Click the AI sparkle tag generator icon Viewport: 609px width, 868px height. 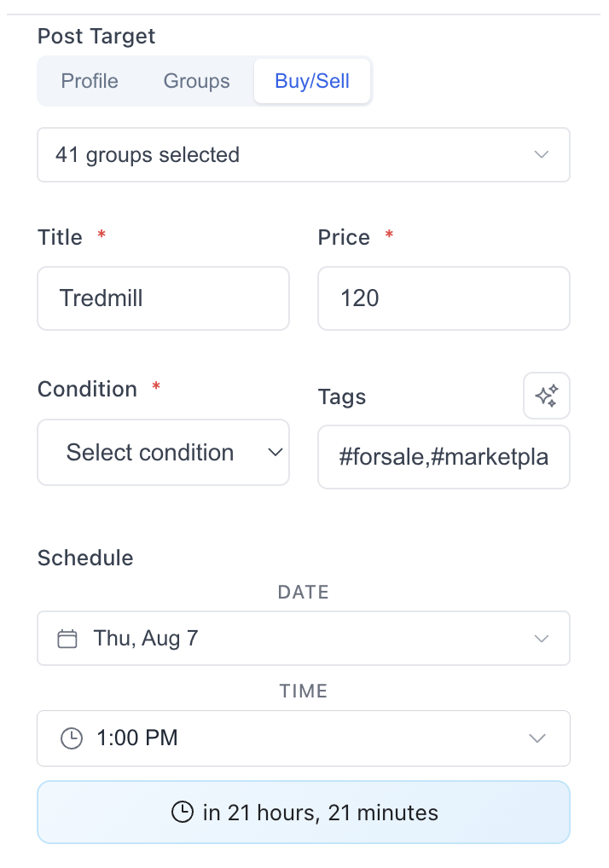click(546, 396)
